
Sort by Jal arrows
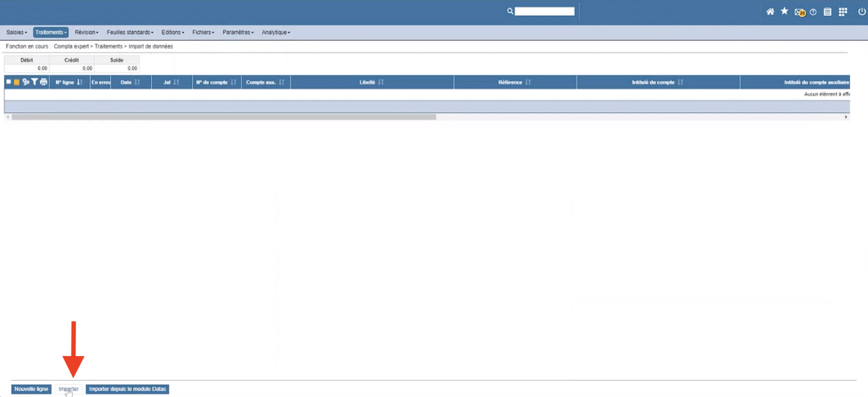[176, 82]
